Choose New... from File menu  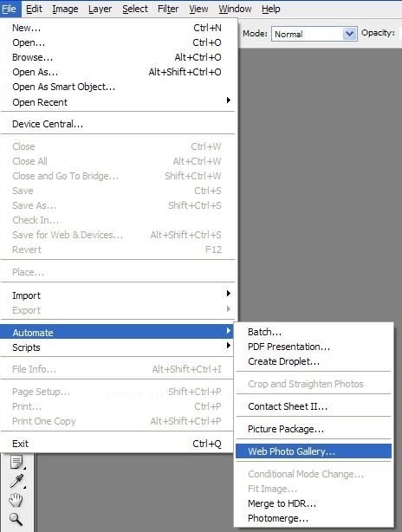(x=117, y=28)
